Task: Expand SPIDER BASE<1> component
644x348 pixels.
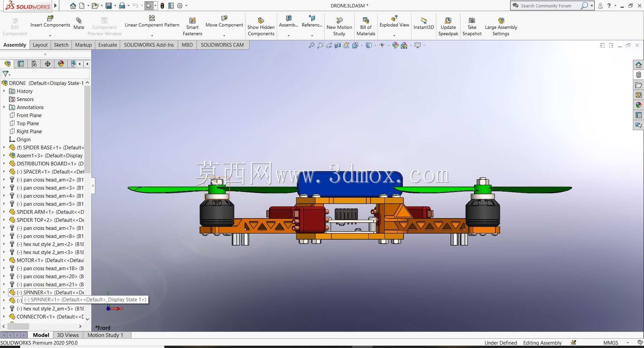Action: (4, 147)
